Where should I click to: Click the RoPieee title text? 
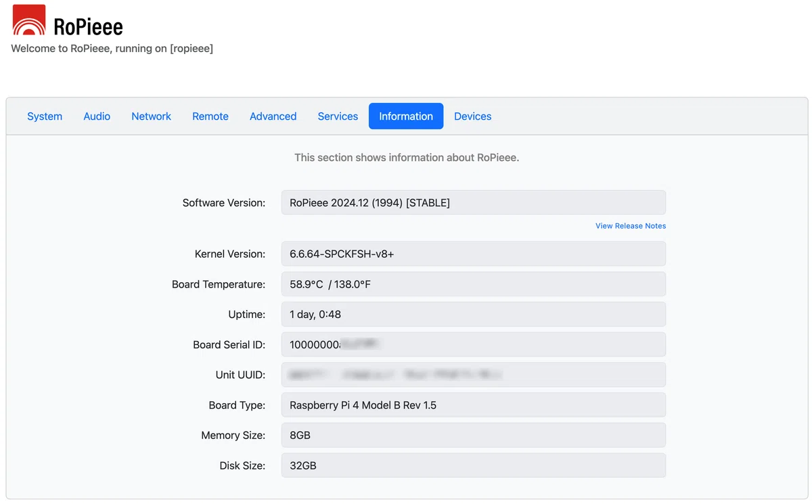coord(89,27)
